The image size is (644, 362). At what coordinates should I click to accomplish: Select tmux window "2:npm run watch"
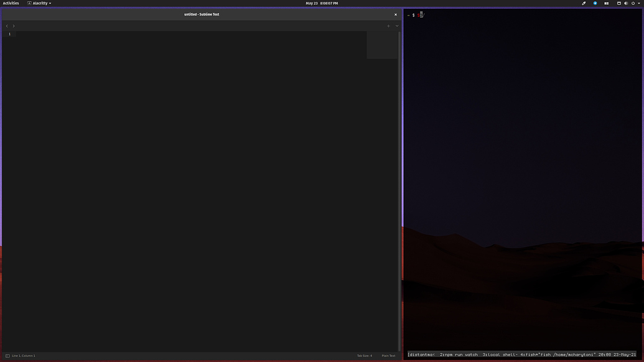click(x=459, y=355)
